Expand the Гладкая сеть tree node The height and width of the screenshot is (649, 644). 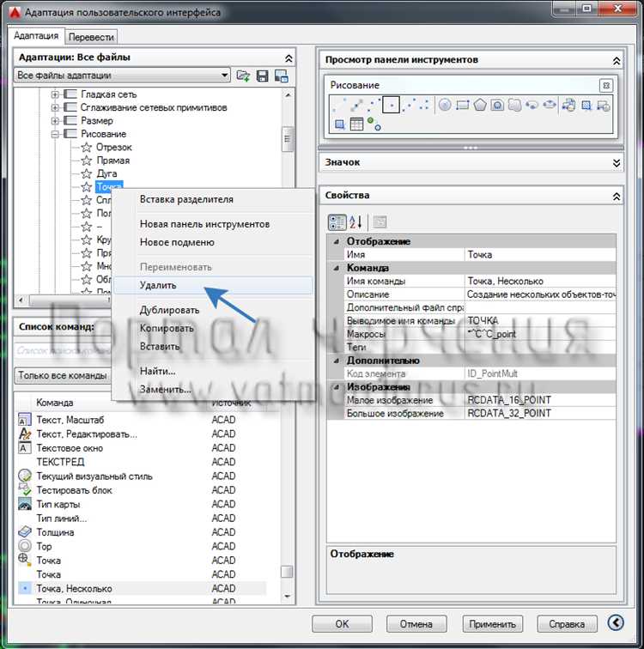coord(55,94)
